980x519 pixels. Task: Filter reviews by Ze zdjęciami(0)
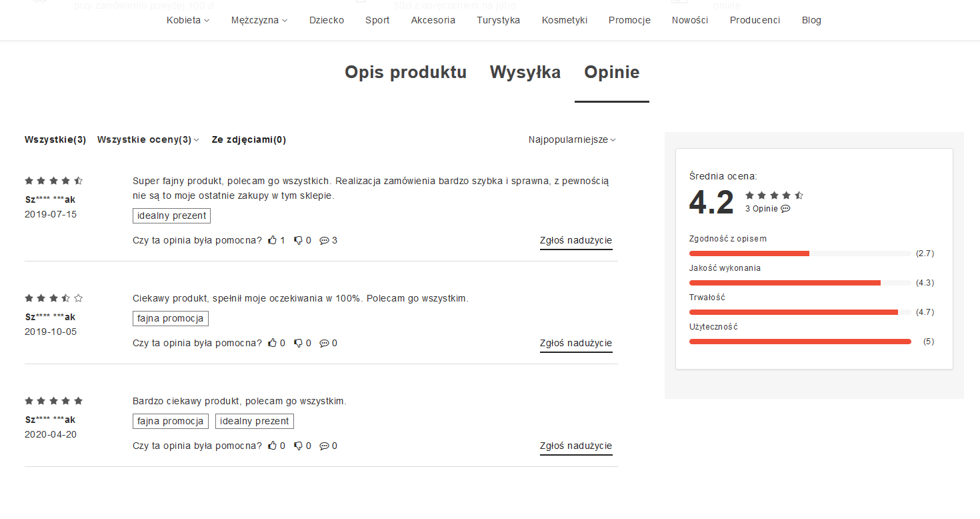pyautogui.click(x=249, y=139)
